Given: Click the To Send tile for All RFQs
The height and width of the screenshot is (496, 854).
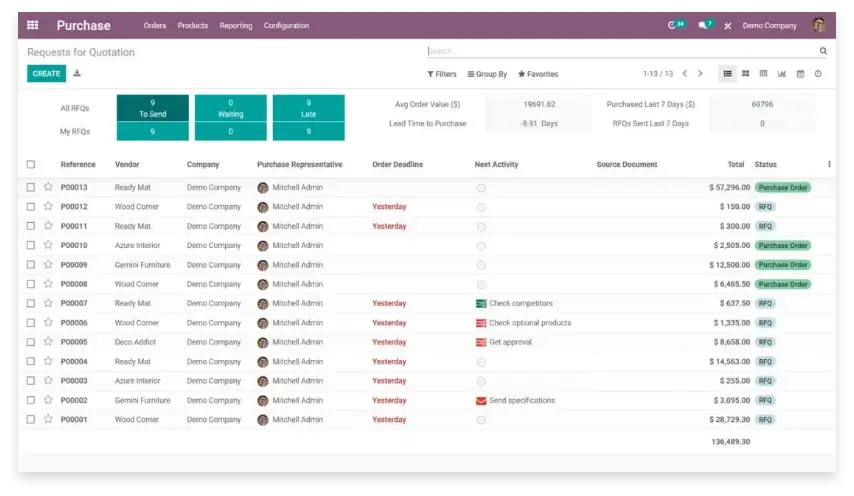Looking at the screenshot, I should 152,108.
